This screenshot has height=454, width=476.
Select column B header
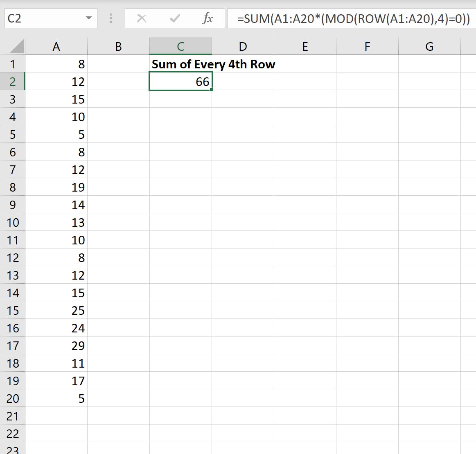coord(118,46)
